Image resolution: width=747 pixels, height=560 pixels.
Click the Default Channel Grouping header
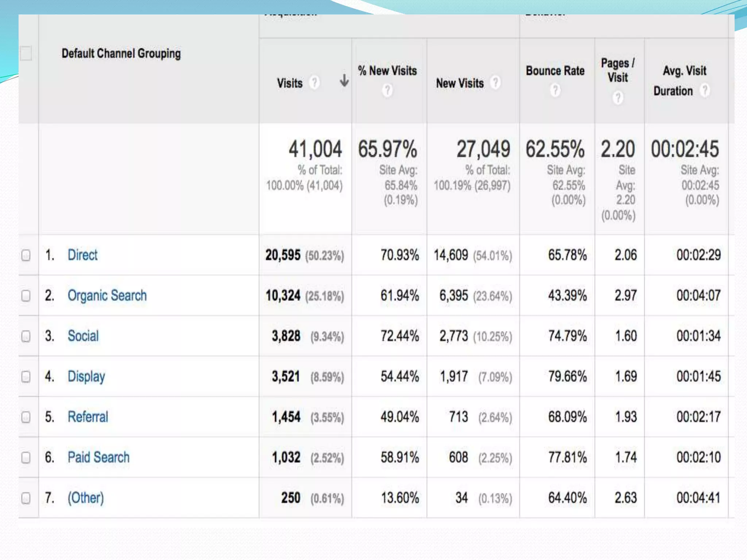point(121,54)
